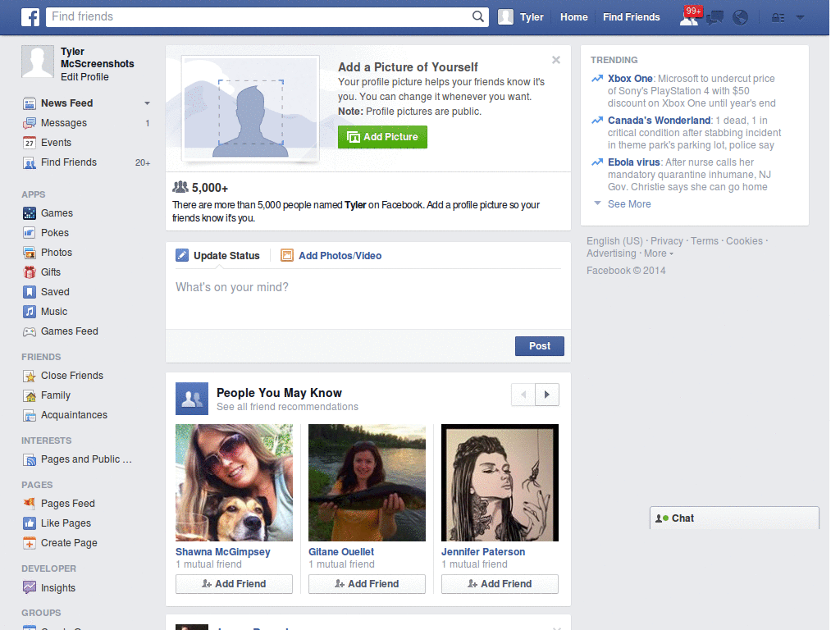Click the Cookies footer link
The image size is (840, 630).
tap(744, 241)
